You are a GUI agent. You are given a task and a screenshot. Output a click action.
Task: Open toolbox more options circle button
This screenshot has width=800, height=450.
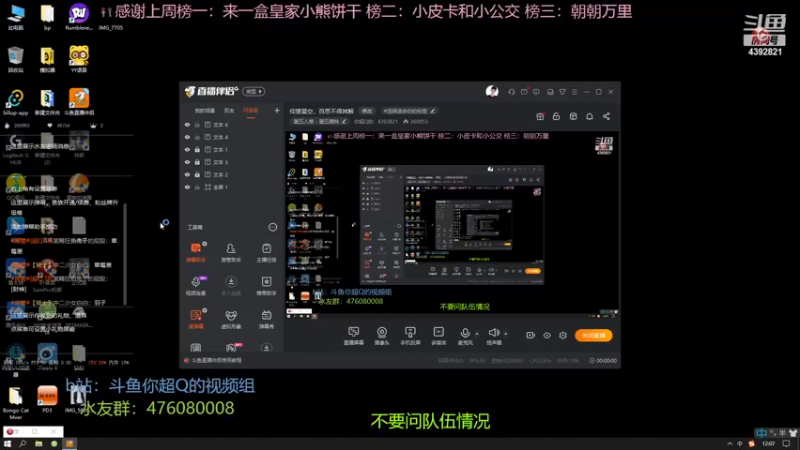(x=273, y=227)
